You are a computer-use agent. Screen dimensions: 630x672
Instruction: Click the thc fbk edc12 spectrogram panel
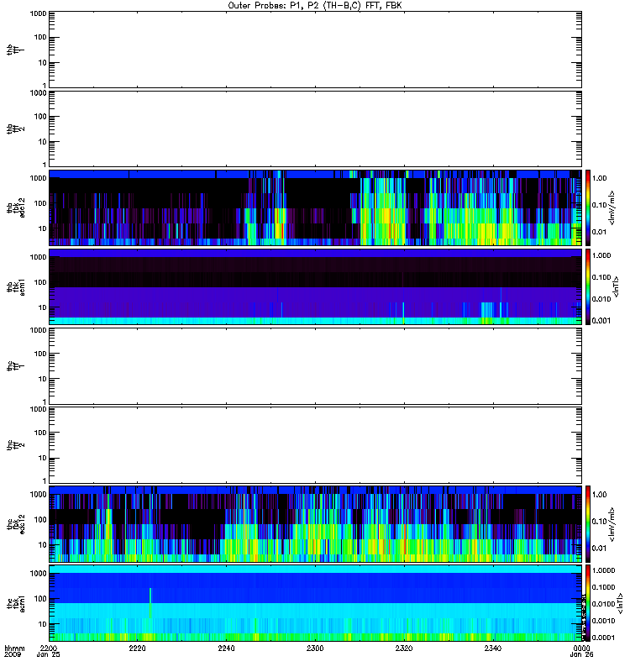(x=315, y=524)
